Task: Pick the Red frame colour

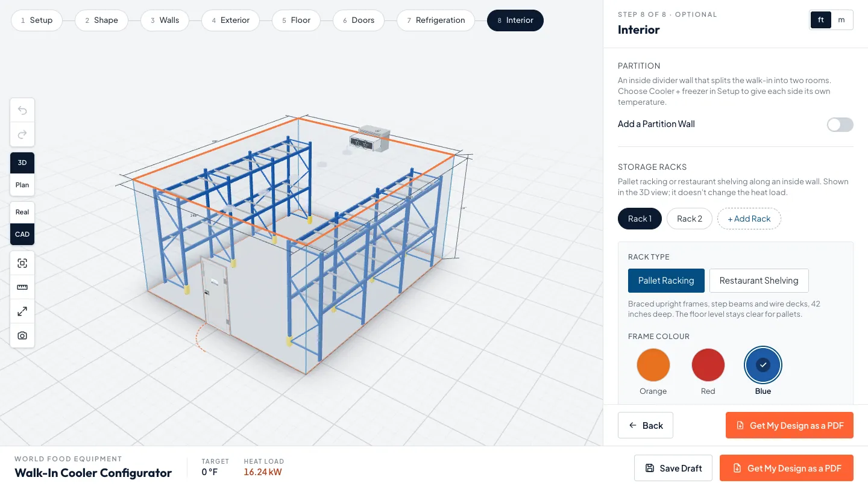Action: (x=708, y=365)
